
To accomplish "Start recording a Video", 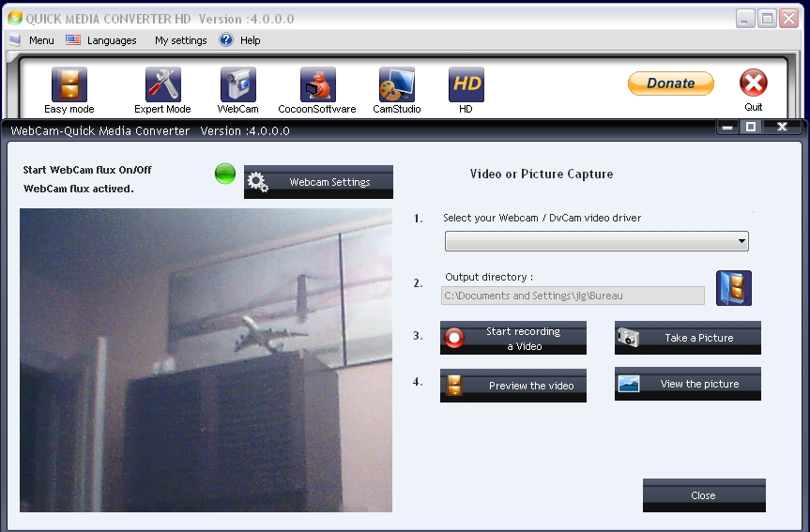I will click(513, 338).
